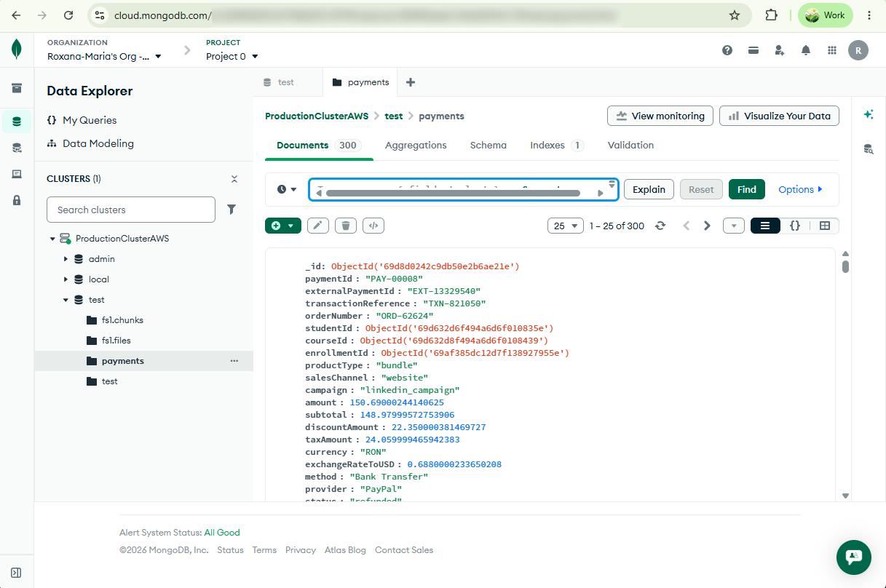The image size is (886, 588).
Task: Open three-dot menu for payments collection
Action: (234, 361)
